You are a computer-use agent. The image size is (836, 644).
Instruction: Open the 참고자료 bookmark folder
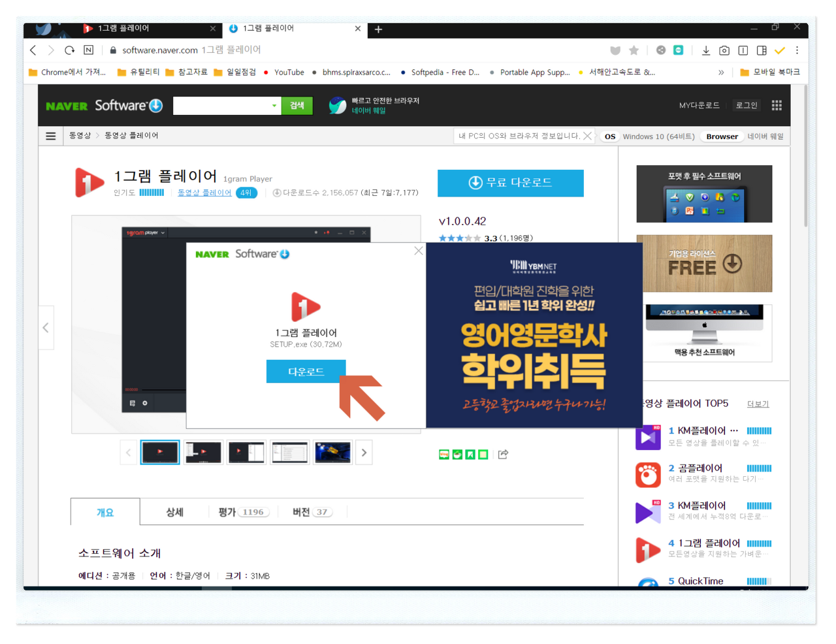point(187,72)
